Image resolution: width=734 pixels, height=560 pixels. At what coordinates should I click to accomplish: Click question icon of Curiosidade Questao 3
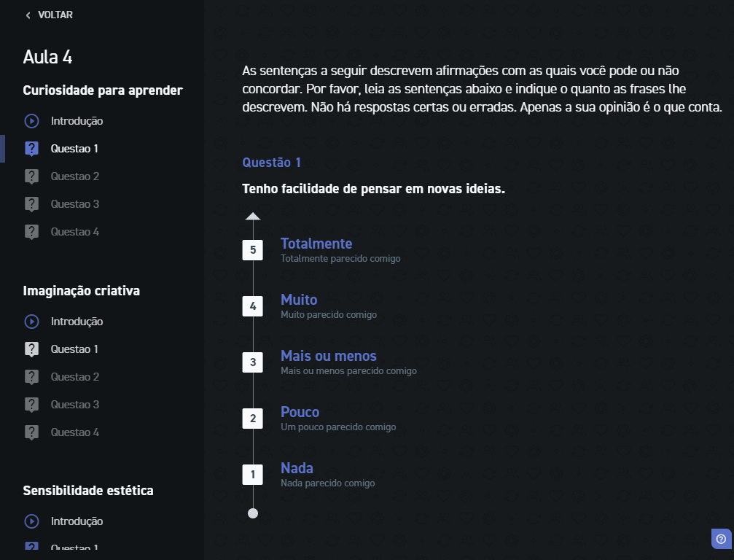pyautogui.click(x=31, y=204)
